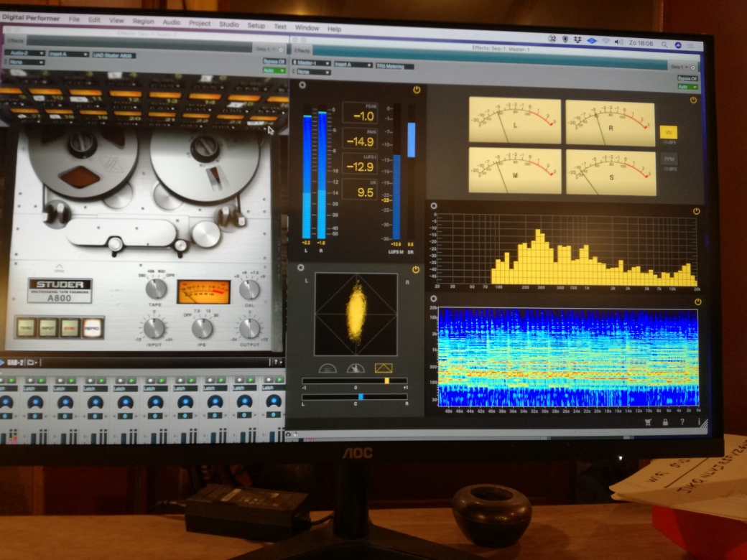Open the Region menu
The width and height of the screenshot is (747, 560).
point(143,21)
